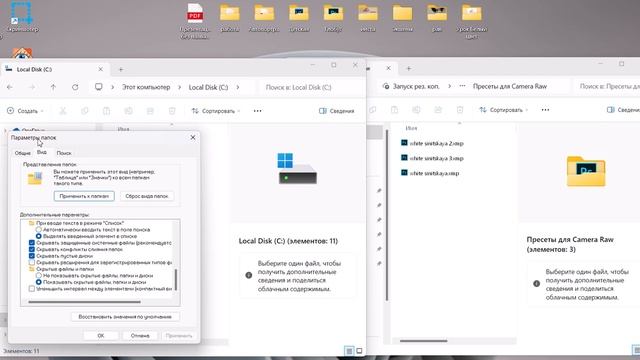
Task: Click Forward arrow in Local Disk window
Action: (x=31, y=87)
